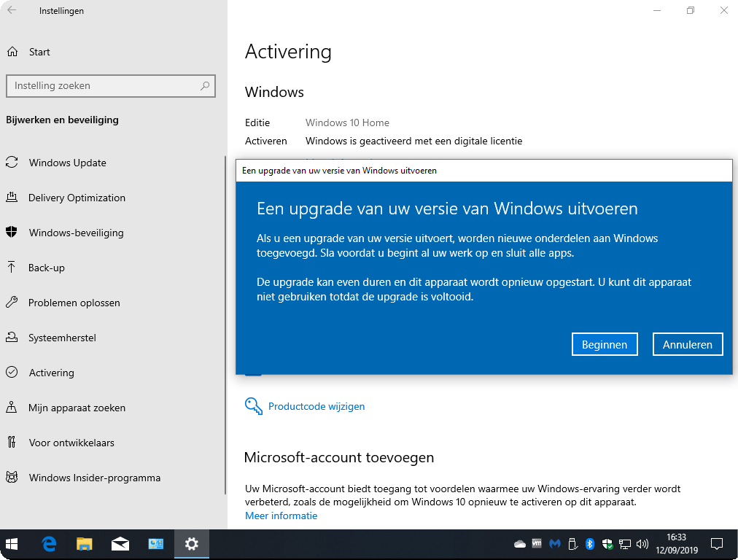738x560 pixels.
Task: Open Windows Update settings
Action: pyautogui.click(x=67, y=163)
